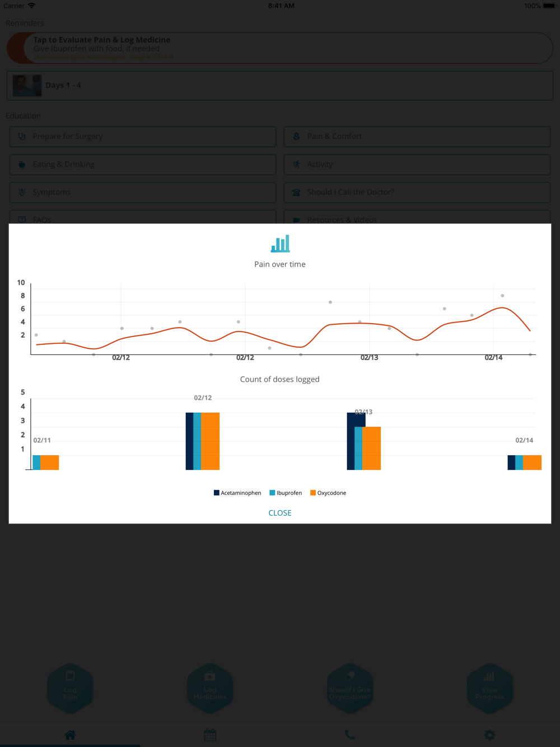Switch to the phone tab
Screen dimensions: 560x747
pos(350,735)
